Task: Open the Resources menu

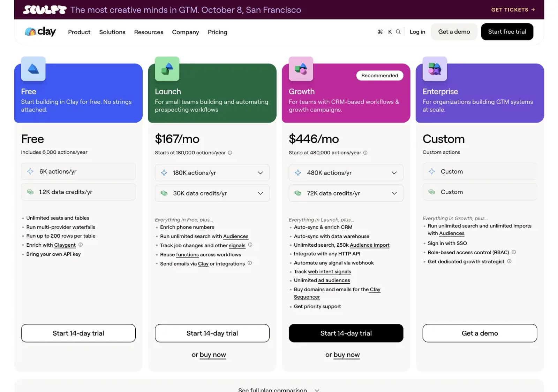Action: [149, 32]
